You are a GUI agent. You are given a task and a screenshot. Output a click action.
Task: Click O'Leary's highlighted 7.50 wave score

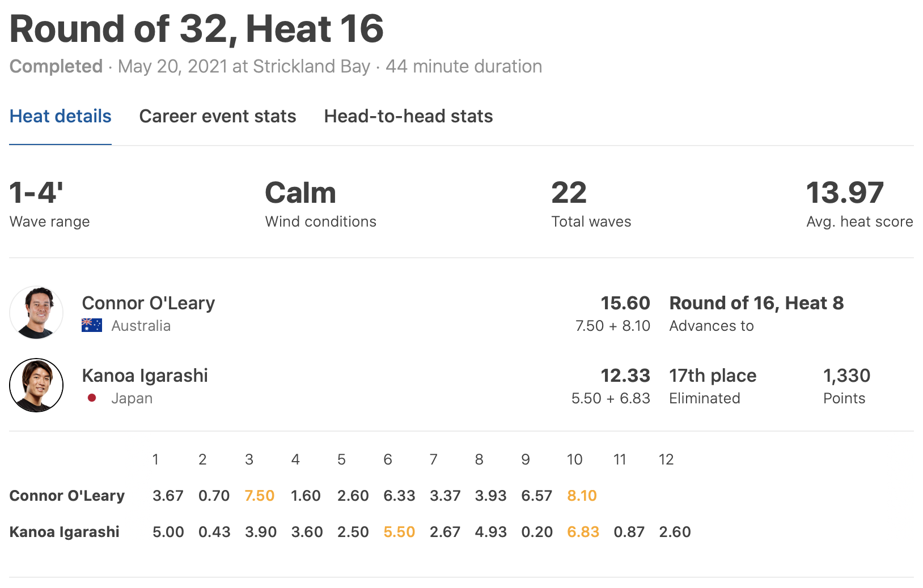[260, 496]
